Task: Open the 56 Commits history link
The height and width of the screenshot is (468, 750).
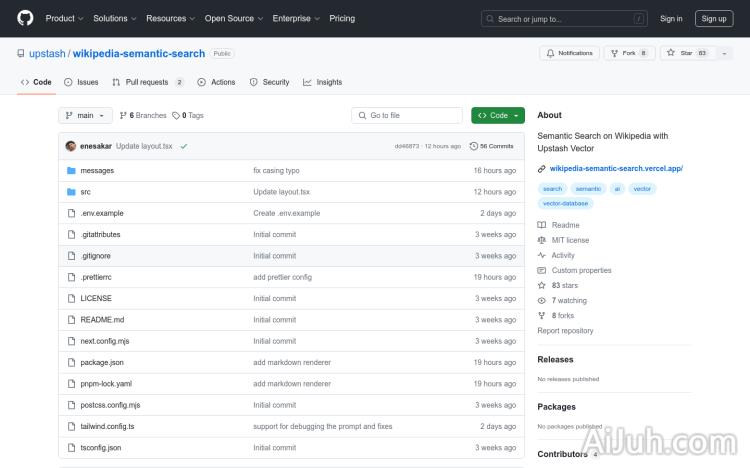Action: point(492,146)
